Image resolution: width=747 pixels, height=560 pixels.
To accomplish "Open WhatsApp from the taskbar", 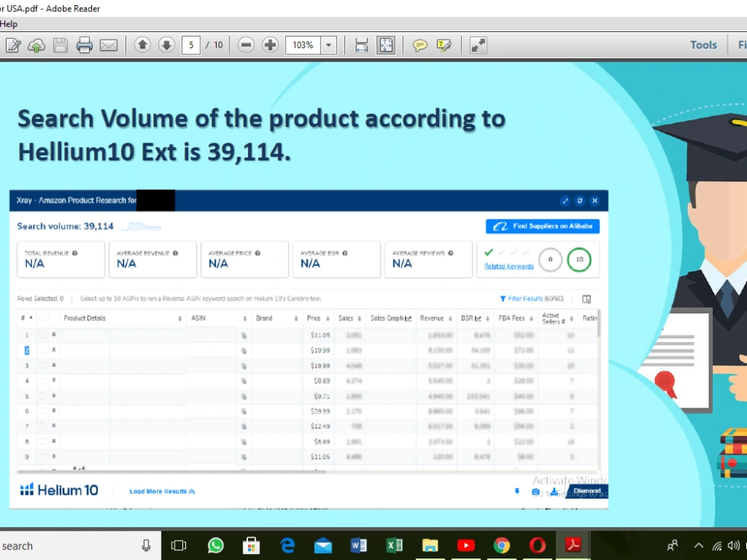I will tap(216, 545).
